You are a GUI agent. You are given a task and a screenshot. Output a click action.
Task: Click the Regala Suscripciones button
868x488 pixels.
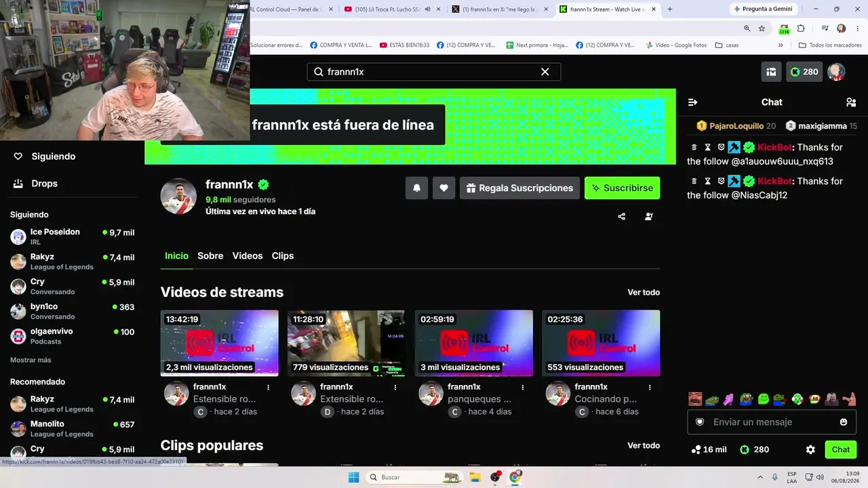519,188
